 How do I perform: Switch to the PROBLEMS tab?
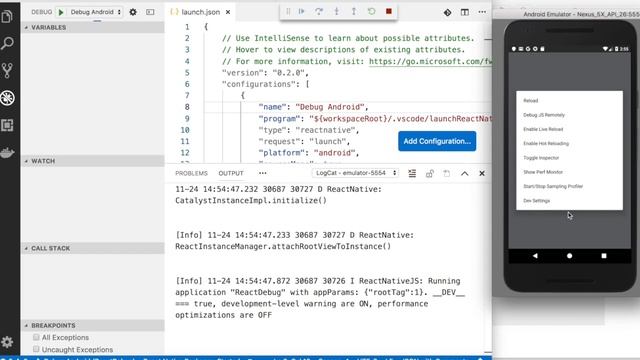(x=191, y=173)
